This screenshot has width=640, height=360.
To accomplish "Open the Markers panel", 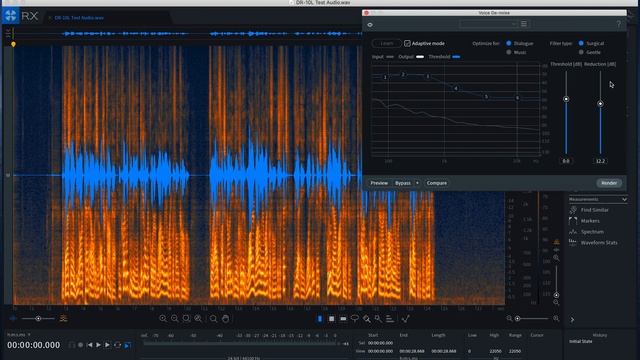I will [590, 221].
